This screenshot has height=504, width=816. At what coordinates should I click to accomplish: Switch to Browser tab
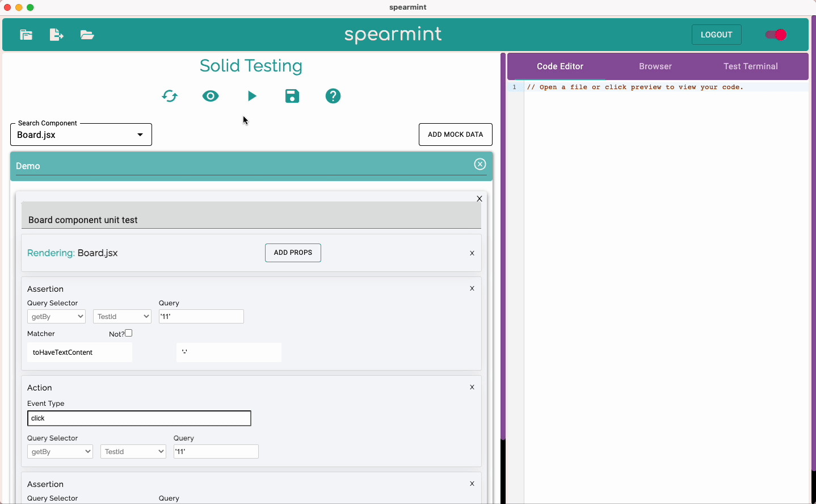(x=655, y=66)
